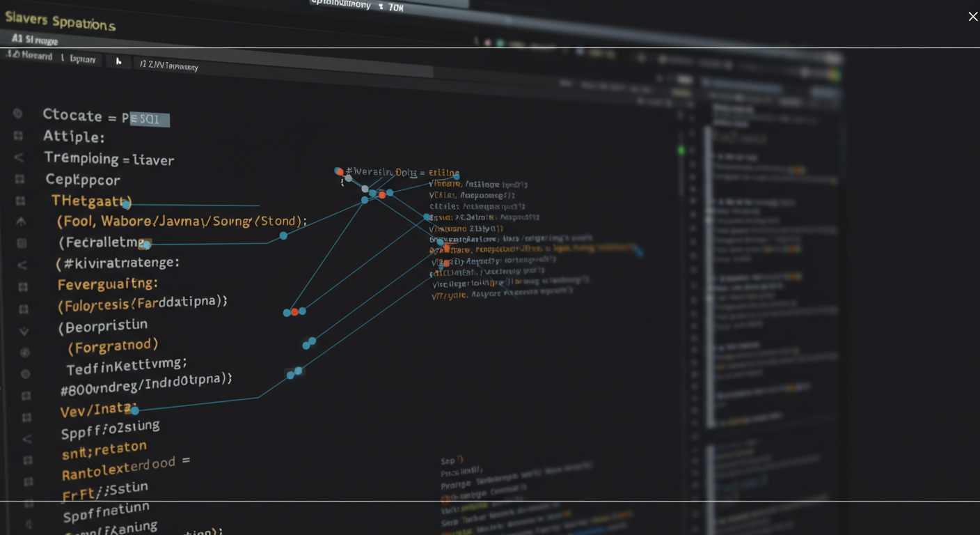
Task: Close the image viewer with the X
Action: (972, 16)
